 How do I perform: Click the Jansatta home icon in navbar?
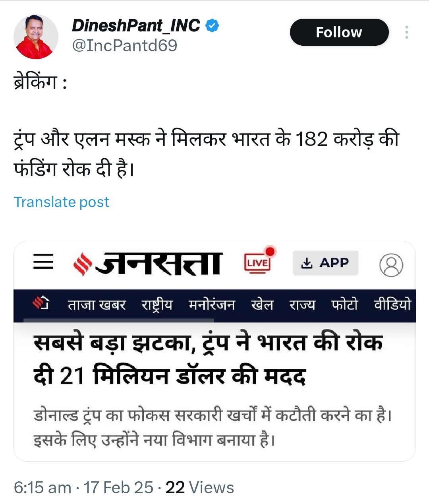click(x=41, y=304)
